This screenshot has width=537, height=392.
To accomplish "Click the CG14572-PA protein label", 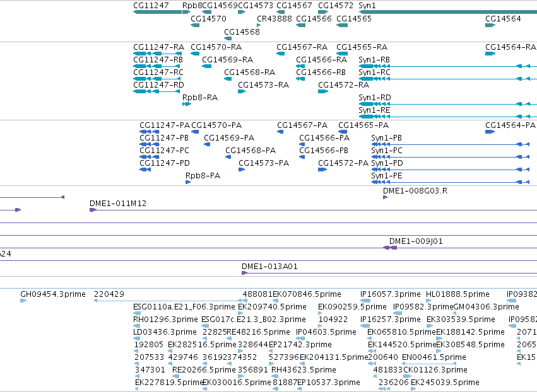I will [x=343, y=163].
